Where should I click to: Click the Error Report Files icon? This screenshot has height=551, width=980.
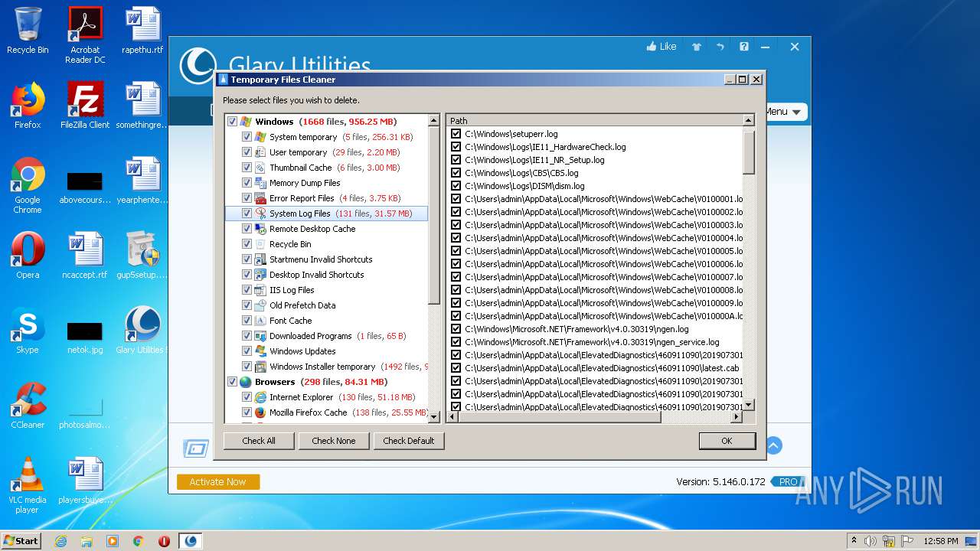[x=260, y=198]
